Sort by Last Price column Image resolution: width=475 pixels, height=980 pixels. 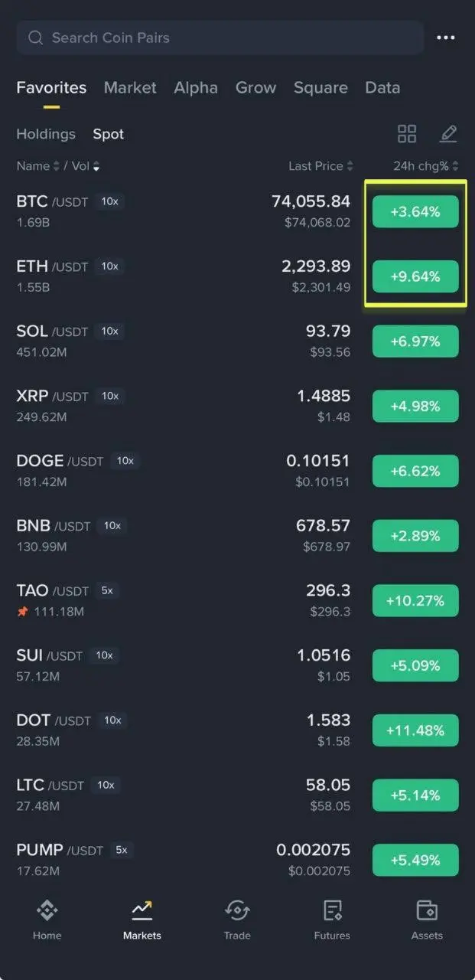coord(320,166)
